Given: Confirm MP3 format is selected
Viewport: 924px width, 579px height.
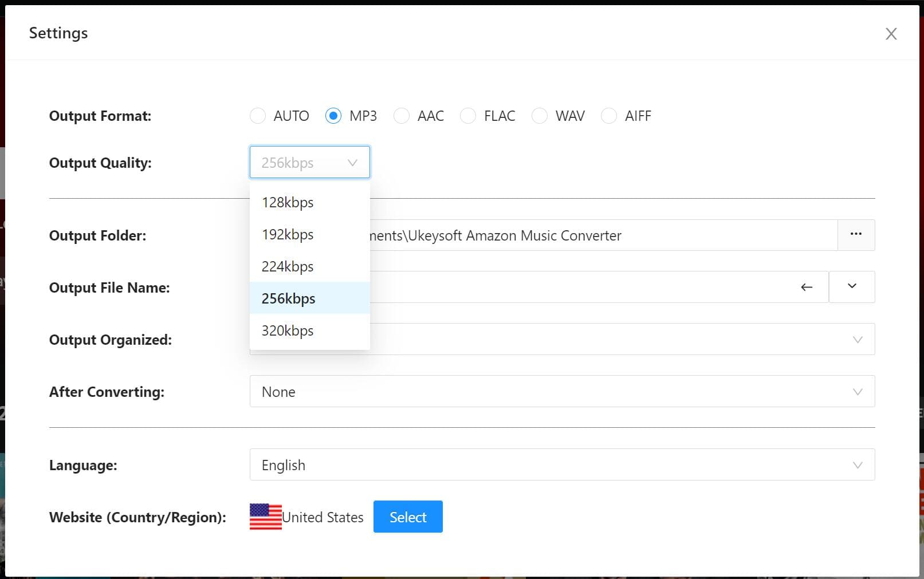Looking at the screenshot, I should click(333, 116).
